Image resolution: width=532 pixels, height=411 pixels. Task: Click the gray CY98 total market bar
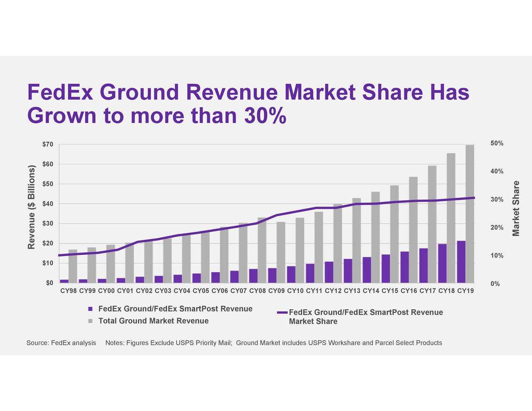click(73, 266)
